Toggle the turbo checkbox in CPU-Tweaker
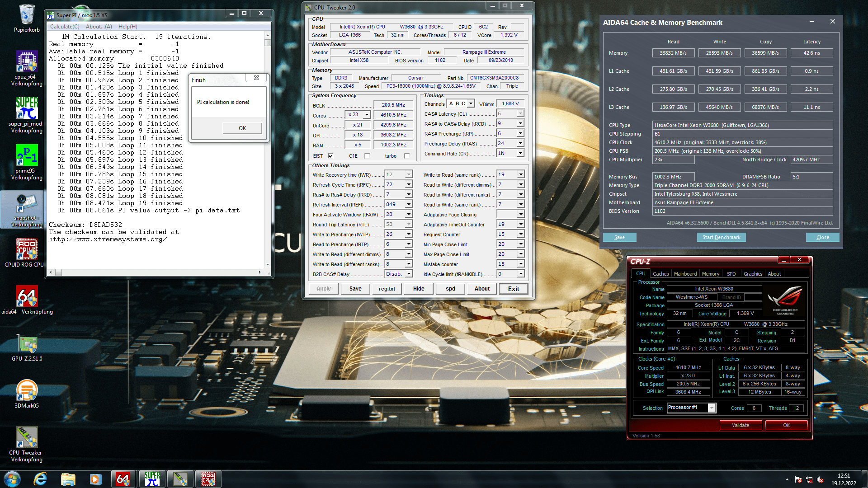This screenshot has width=868, height=488. coord(407,156)
